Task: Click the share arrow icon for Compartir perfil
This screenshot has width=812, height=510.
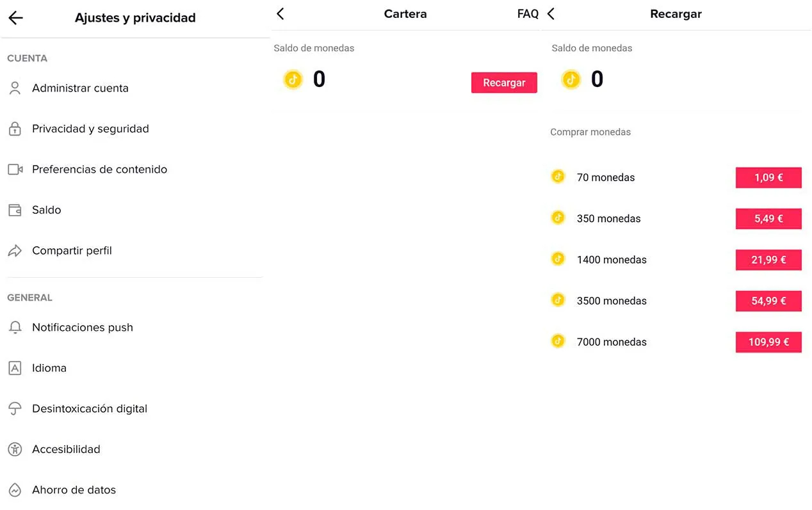Action: pyautogui.click(x=15, y=251)
